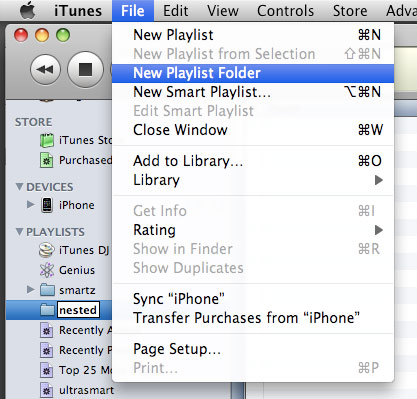Select New Playlist Folder menu item

coord(253,73)
